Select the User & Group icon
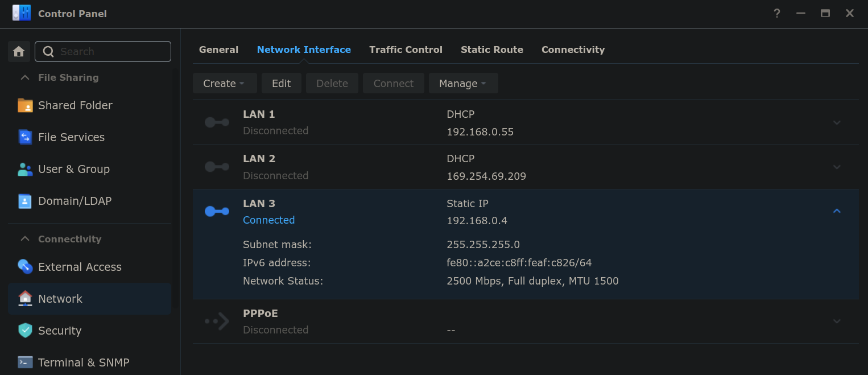Image resolution: width=868 pixels, height=375 pixels. (x=25, y=169)
